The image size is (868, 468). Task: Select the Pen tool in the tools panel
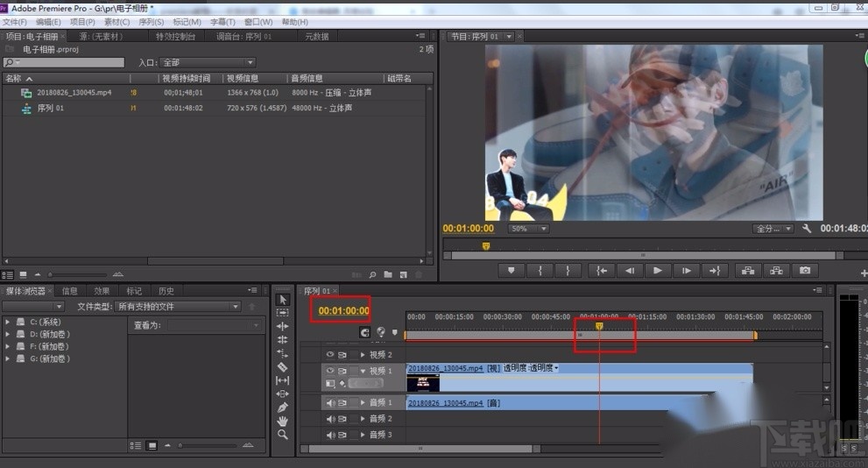[x=282, y=408]
